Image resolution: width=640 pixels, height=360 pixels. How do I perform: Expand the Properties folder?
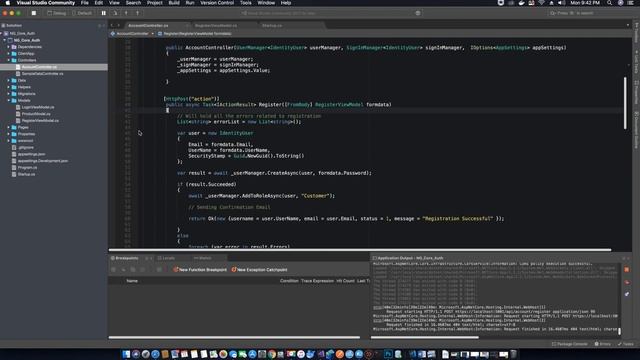pyautogui.click(x=9, y=134)
